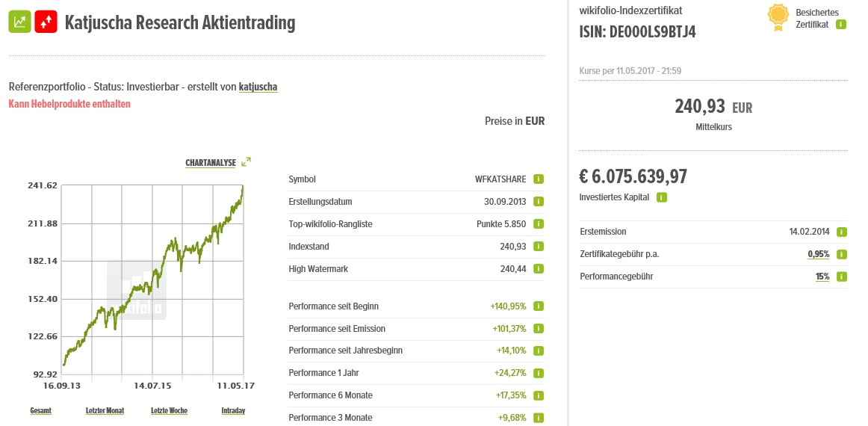This screenshot has height=426, width=868.
Task: Switch chart to Gesamt timeframe
Action: (40, 410)
